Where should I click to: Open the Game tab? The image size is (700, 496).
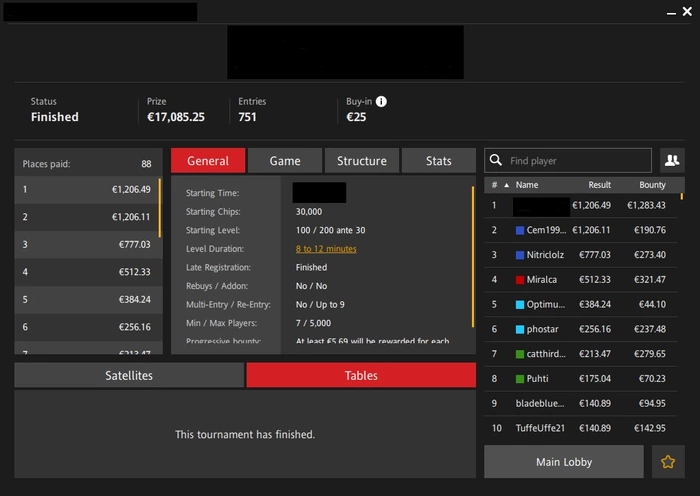pos(285,161)
